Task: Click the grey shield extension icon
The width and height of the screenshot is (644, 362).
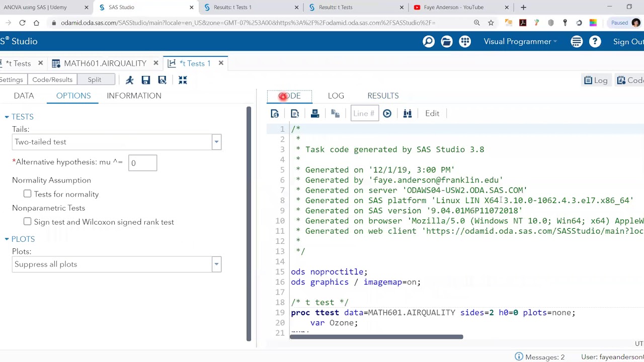Action: [x=551, y=23]
